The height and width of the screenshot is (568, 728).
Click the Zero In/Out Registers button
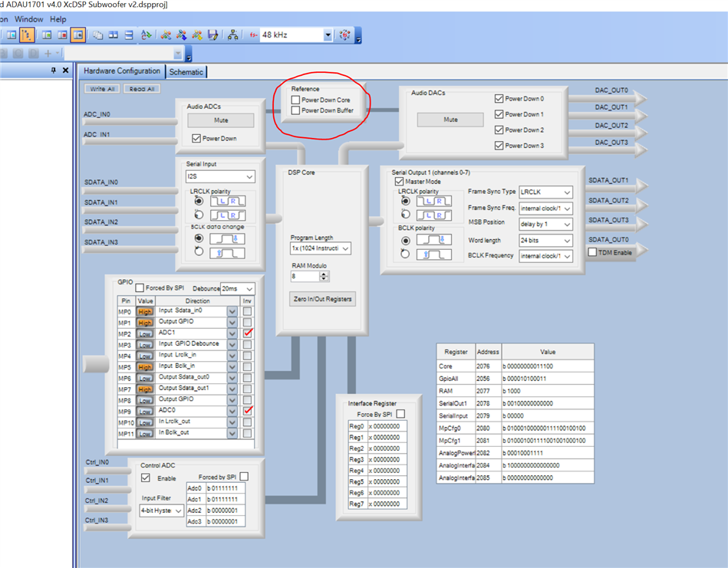[x=323, y=299]
